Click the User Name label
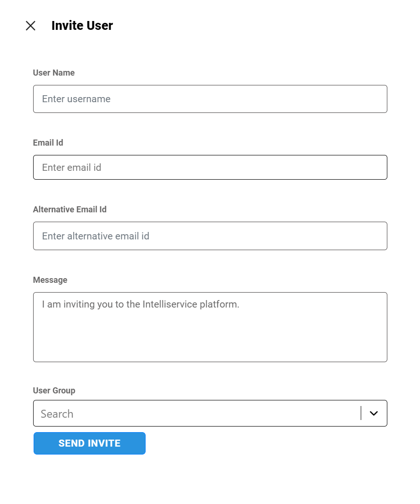Viewport: 420px width, 504px height. click(54, 73)
